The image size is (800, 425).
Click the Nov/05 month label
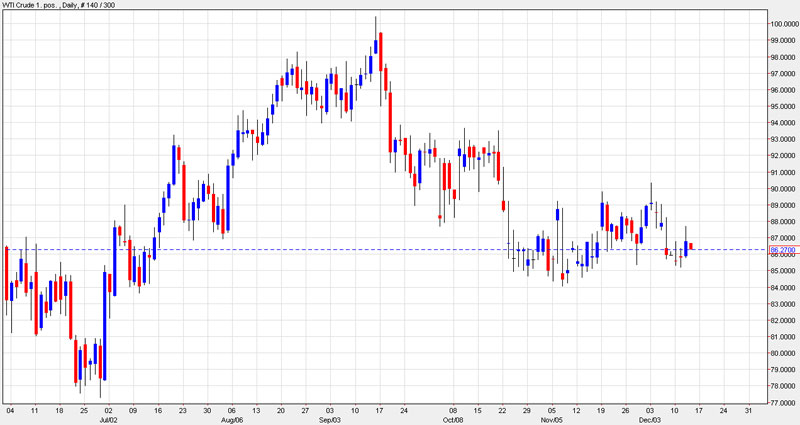552,419
